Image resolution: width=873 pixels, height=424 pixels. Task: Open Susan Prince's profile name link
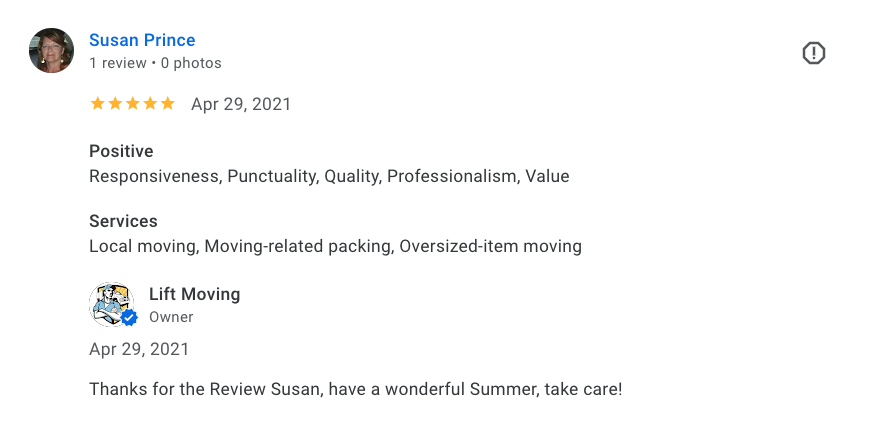click(x=142, y=40)
